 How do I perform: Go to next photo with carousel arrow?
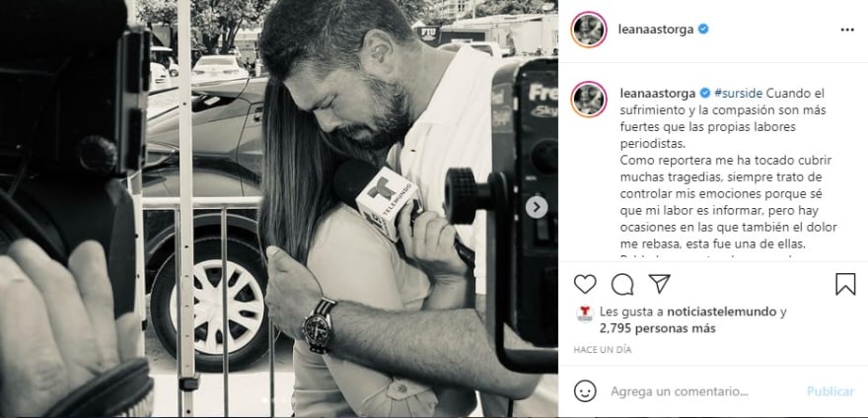click(537, 208)
